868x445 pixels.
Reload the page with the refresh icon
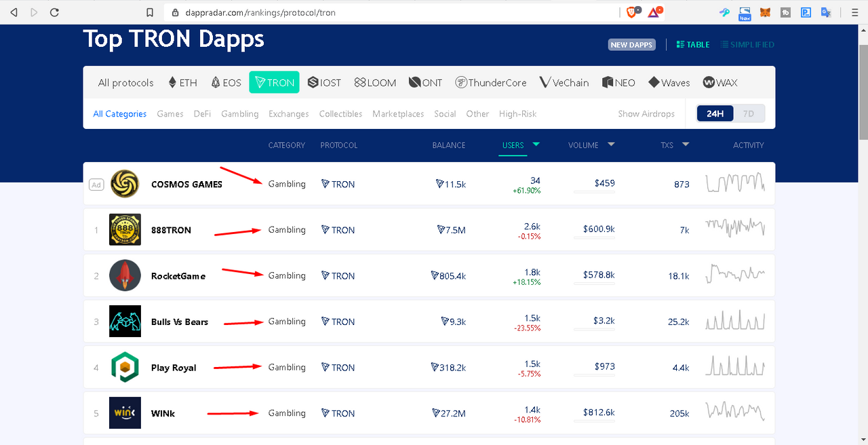click(54, 12)
